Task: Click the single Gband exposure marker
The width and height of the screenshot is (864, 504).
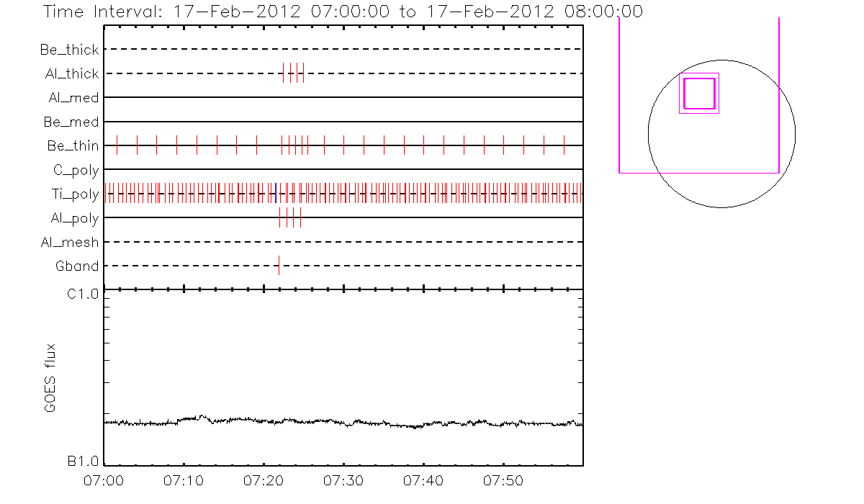Action: pyautogui.click(x=279, y=266)
